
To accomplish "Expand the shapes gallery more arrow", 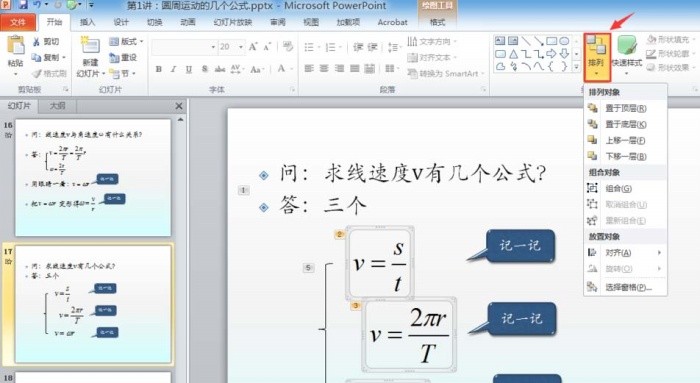I will pos(576,67).
